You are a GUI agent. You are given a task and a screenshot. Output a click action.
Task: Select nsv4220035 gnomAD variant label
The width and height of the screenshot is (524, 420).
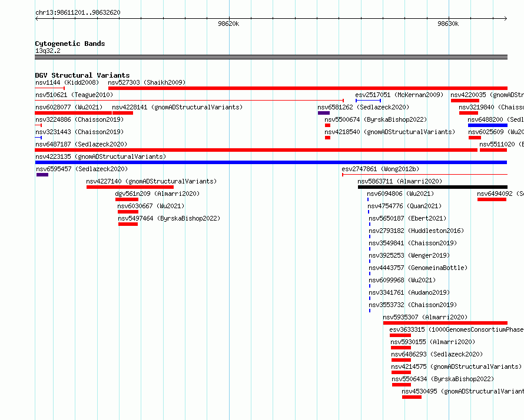coord(487,95)
